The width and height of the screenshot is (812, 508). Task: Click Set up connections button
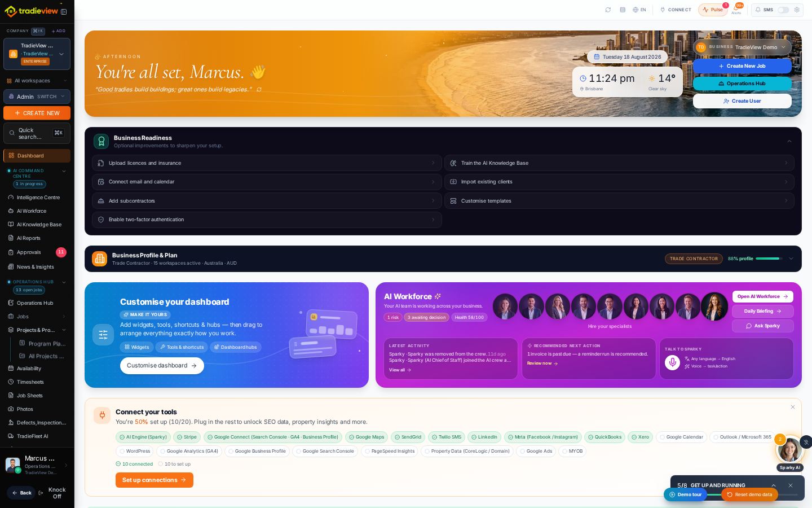pos(155,480)
